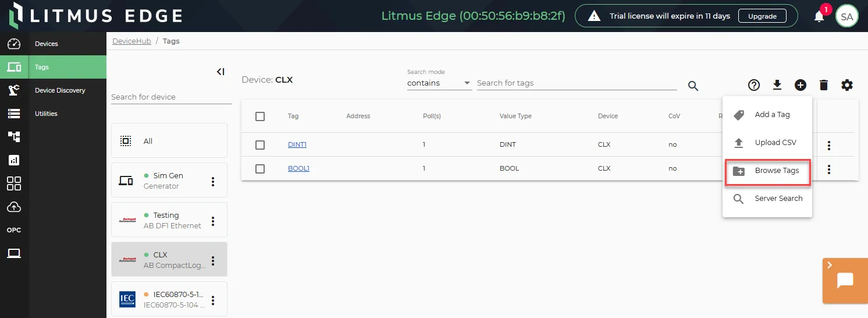Screen dimensions: 868x318
Task: Click the Upgrade license button
Action: coord(762,16)
